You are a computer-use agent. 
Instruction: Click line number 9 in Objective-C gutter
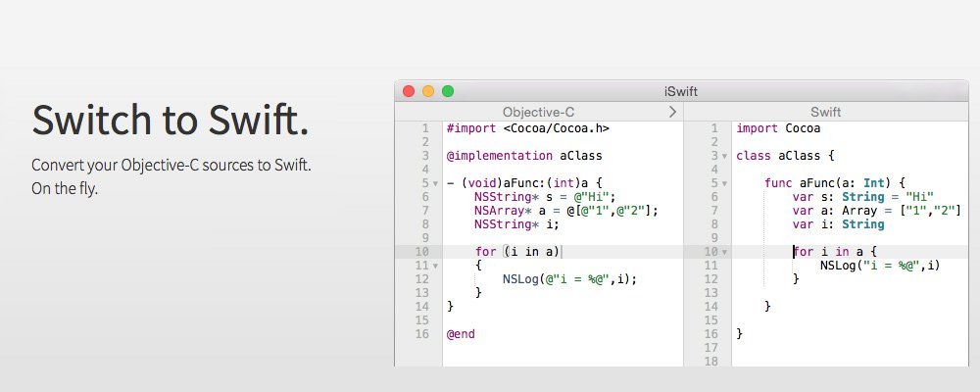point(425,238)
